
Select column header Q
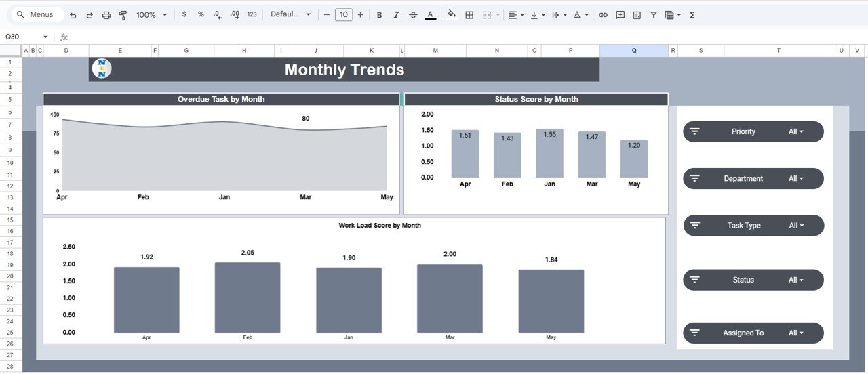[634, 51]
